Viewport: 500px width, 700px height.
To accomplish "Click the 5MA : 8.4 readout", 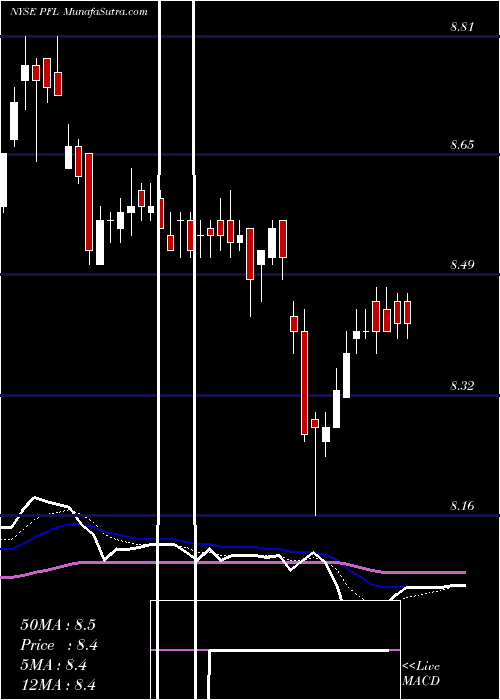I will (x=54, y=665).
